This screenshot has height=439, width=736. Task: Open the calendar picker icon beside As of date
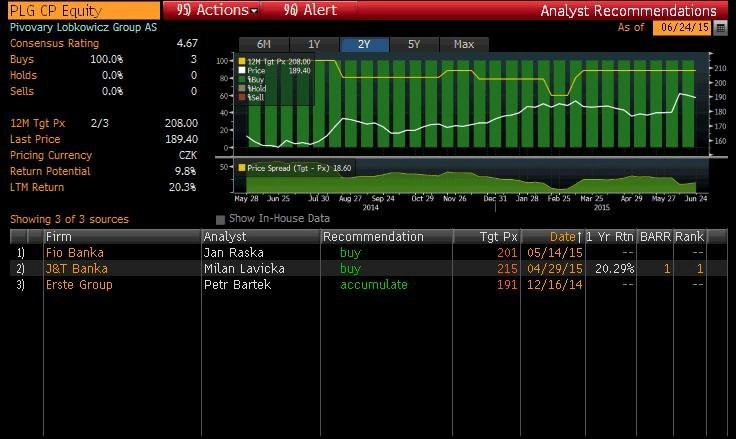point(720,28)
